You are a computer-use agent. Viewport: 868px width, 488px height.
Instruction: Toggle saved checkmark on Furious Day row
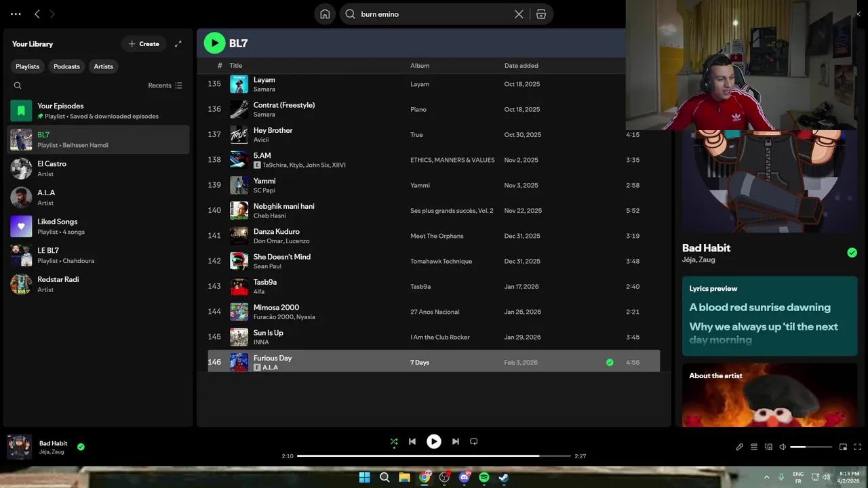point(610,363)
